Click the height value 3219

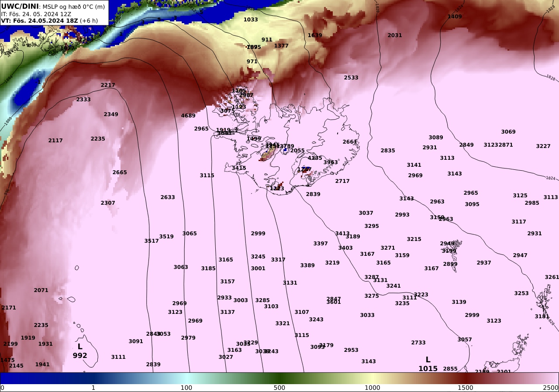[332, 263]
